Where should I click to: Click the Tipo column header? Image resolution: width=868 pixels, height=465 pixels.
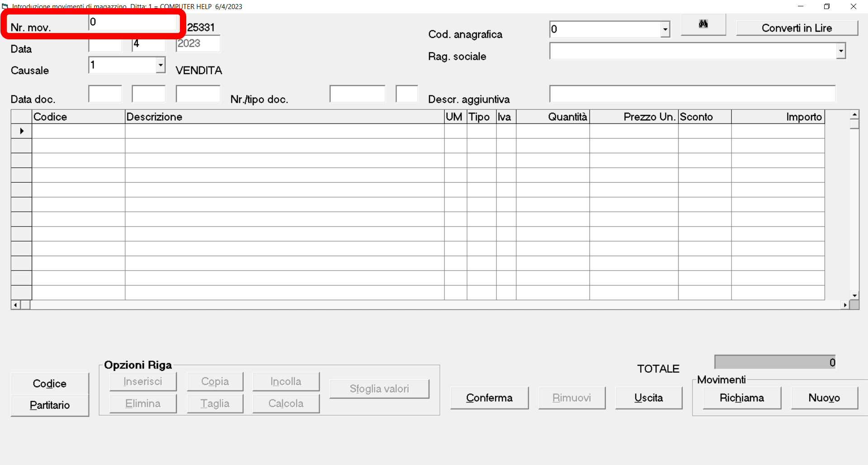point(482,117)
